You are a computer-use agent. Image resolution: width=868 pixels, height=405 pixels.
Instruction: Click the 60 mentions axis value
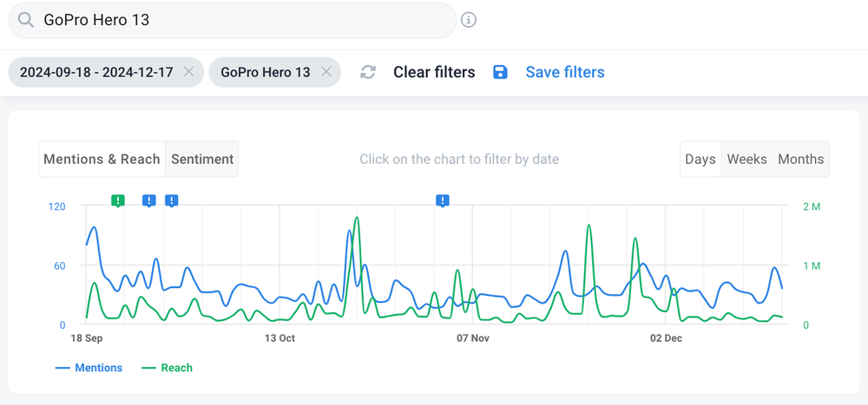60,265
